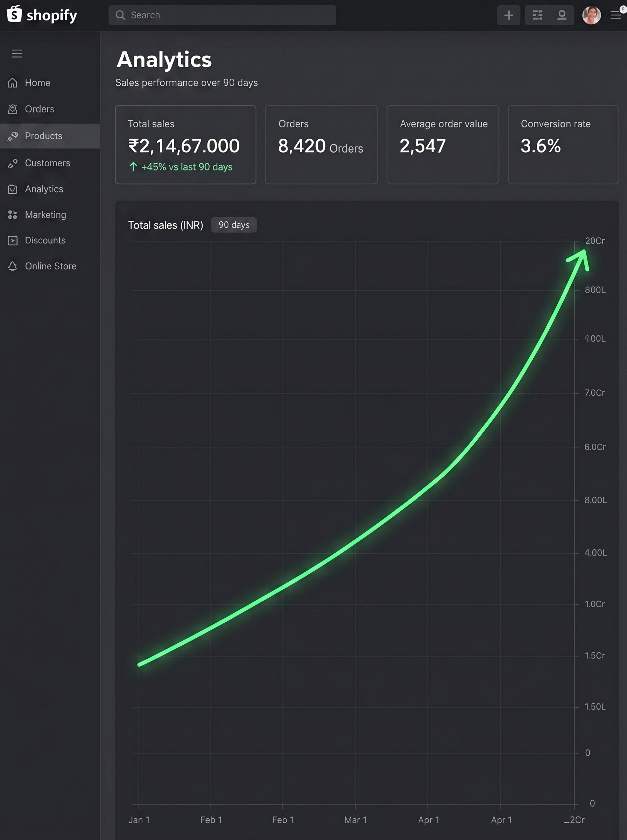Open Customers in the sidebar
This screenshot has height=840, width=627.
(50, 163)
